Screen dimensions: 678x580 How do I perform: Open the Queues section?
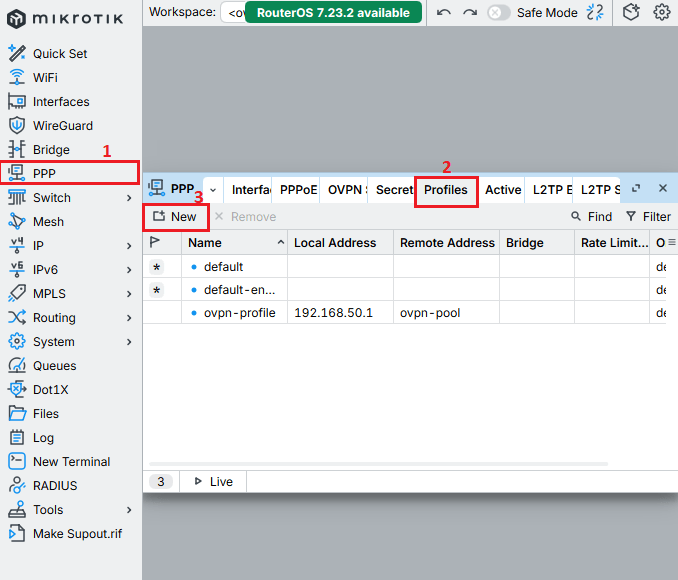pyautogui.click(x=42, y=365)
